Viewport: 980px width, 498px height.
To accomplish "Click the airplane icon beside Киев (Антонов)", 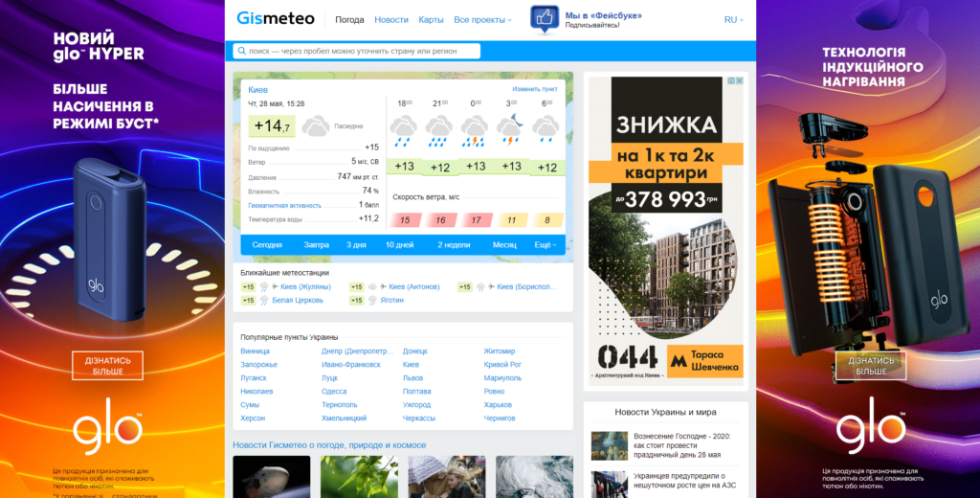I will coord(383,286).
